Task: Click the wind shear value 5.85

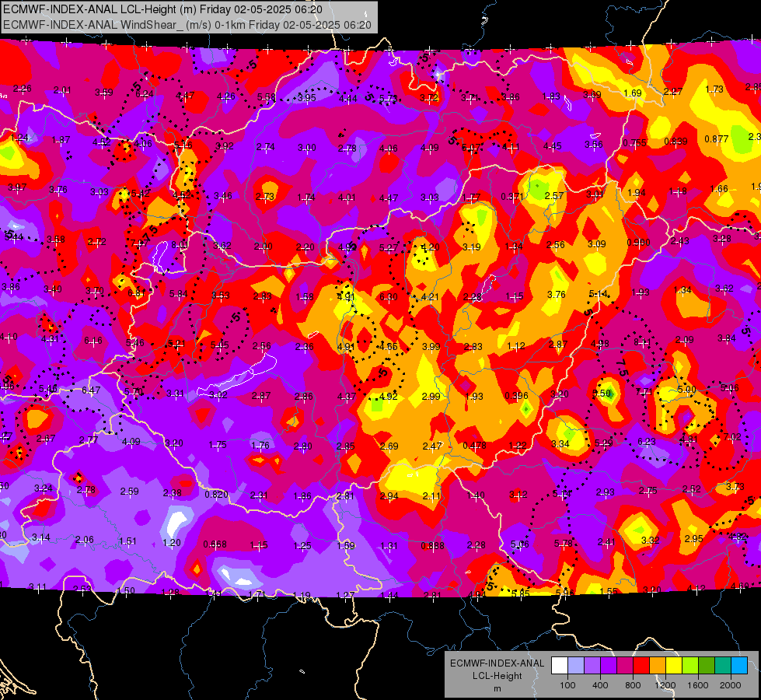Action: tap(520, 593)
